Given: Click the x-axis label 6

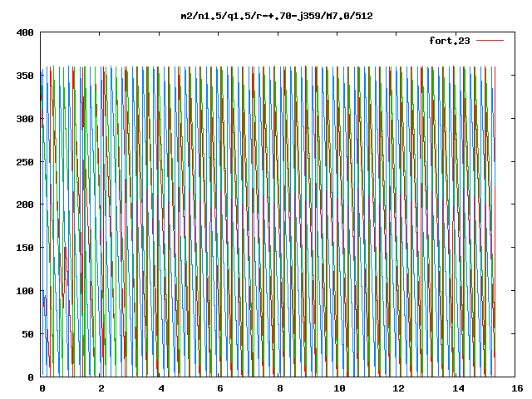Looking at the screenshot, I should (219, 388).
